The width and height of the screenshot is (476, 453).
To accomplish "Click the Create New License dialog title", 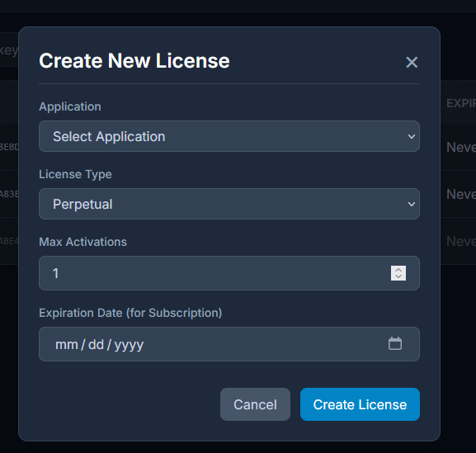I will coord(134,61).
